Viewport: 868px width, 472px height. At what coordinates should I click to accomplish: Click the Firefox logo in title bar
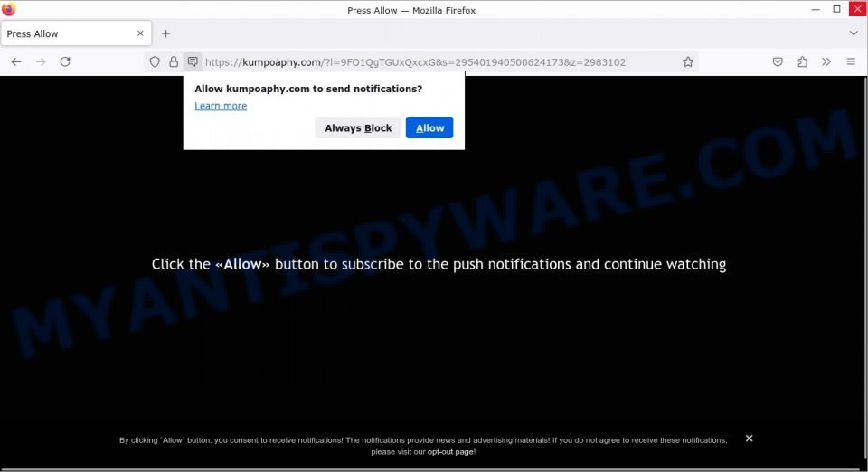click(x=9, y=9)
